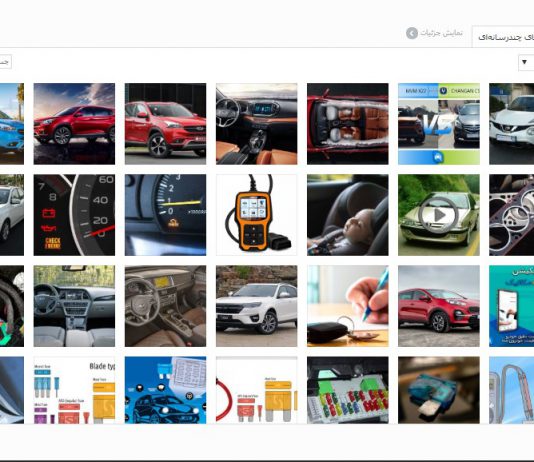This screenshot has width=534, height=462.
Task: Pick the sleeping baby in car seat image
Action: (348, 215)
